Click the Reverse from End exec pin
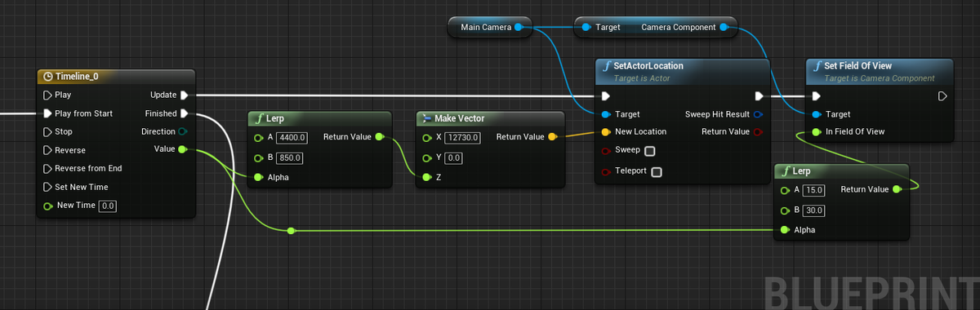Image resolution: width=980 pixels, height=310 pixels. (47, 168)
